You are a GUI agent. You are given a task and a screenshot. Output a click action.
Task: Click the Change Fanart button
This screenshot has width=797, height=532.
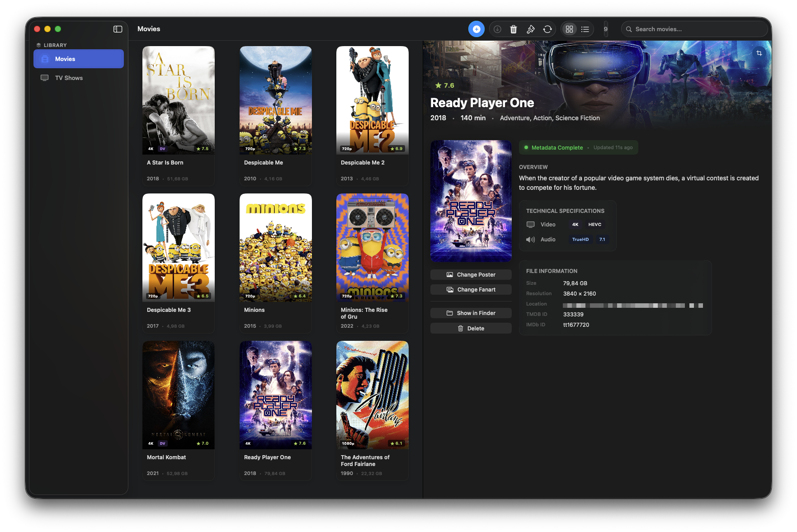point(471,289)
